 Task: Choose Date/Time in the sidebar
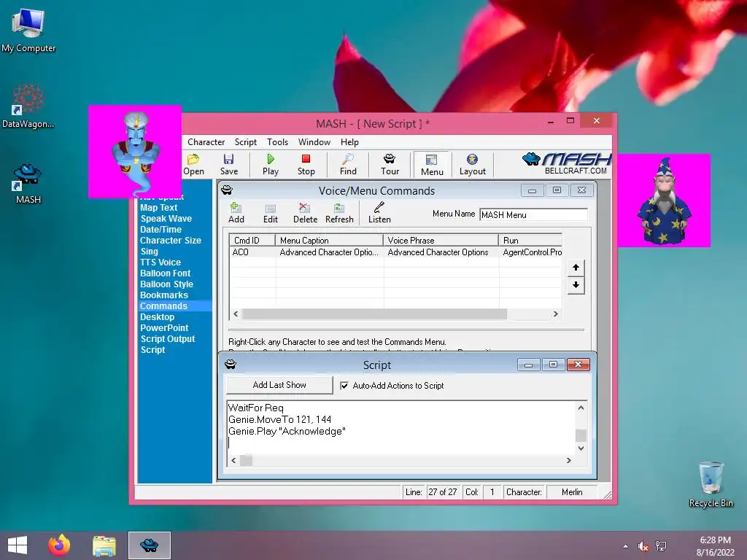click(160, 230)
